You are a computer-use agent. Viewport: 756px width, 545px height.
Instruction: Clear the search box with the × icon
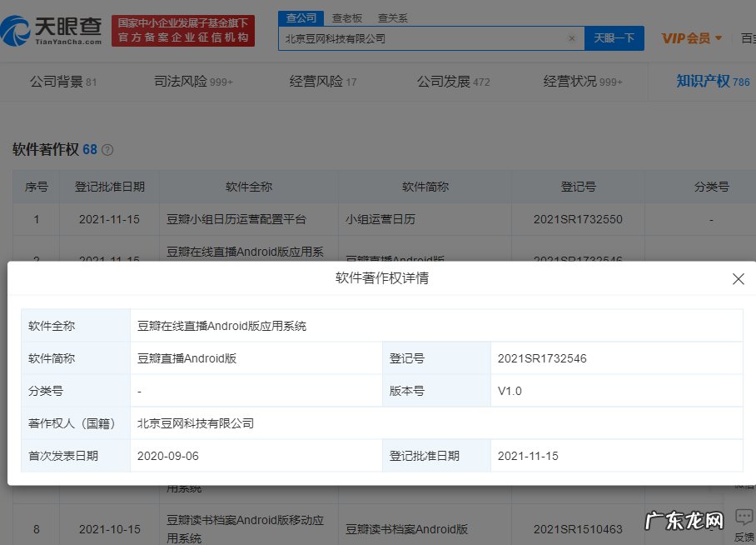click(572, 38)
